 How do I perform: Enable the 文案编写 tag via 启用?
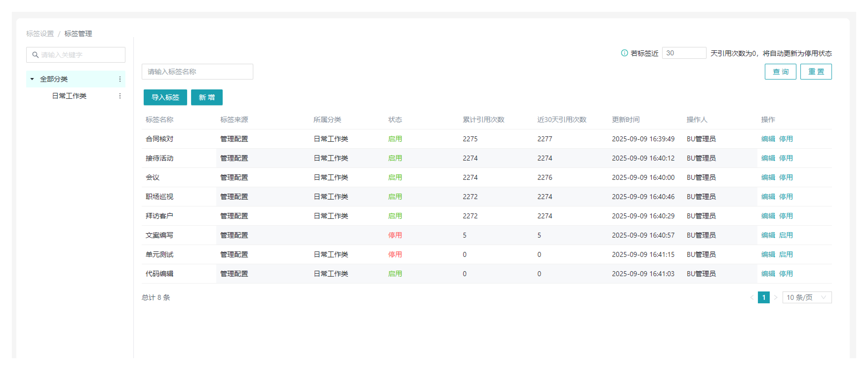click(786, 235)
